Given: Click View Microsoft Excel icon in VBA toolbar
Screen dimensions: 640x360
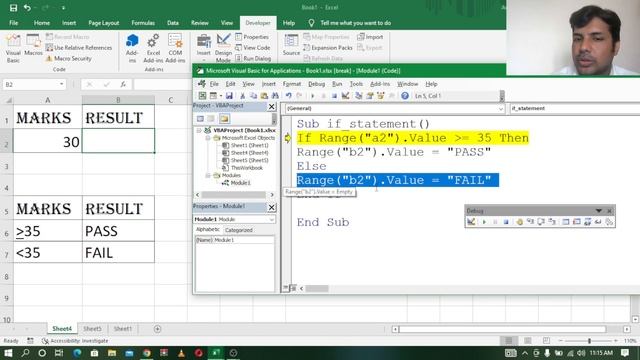Looking at the screenshot, I should coord(202,96).
